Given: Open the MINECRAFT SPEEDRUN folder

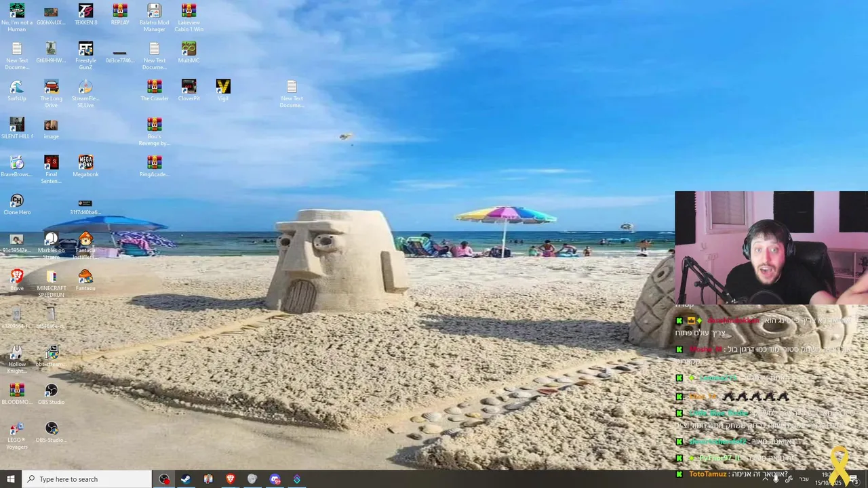Looking at the screenshot, I should pos(51,283).
